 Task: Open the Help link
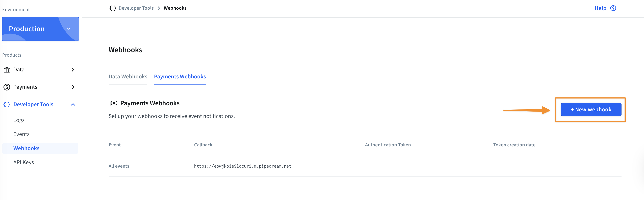click(x=600, y=8)
